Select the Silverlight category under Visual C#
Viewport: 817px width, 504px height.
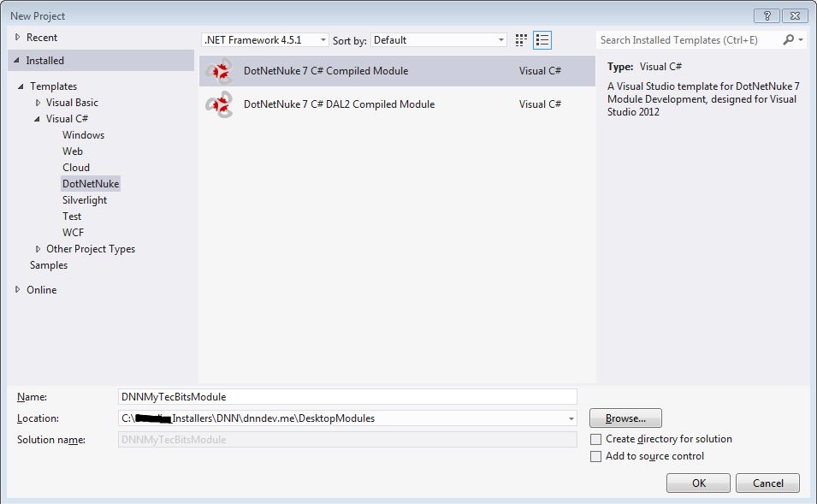pyautogui.click(x=85, y=199)
